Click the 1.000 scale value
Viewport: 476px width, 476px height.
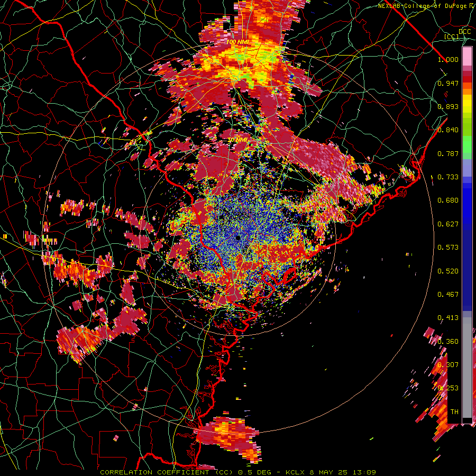click(448, 59)
